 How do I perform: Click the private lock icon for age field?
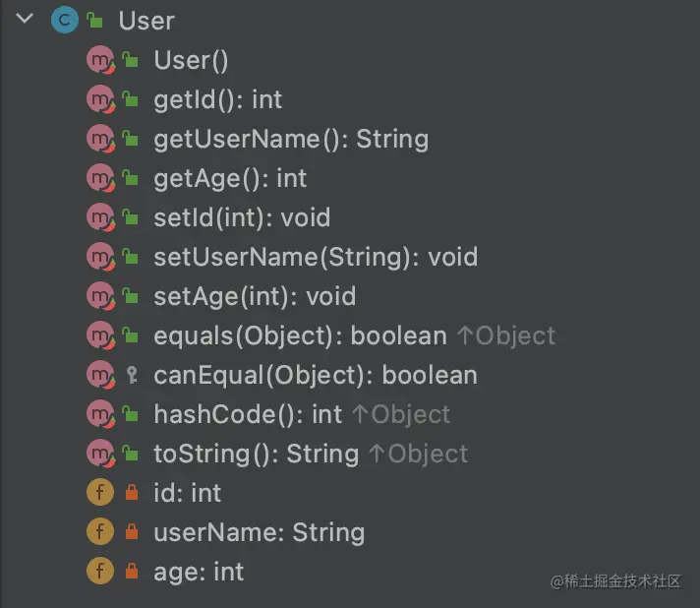pyautogui.click(x=132, y=571)
